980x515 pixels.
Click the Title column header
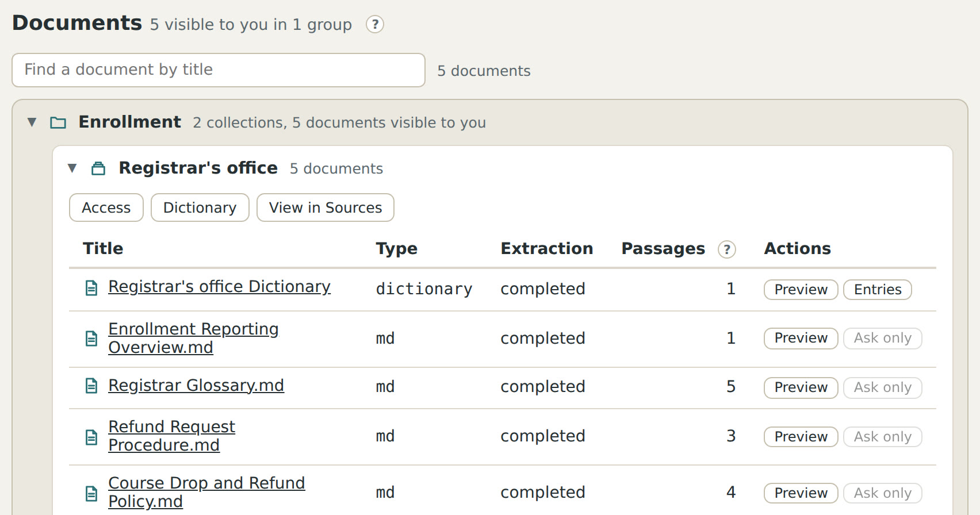pos(103,248)
